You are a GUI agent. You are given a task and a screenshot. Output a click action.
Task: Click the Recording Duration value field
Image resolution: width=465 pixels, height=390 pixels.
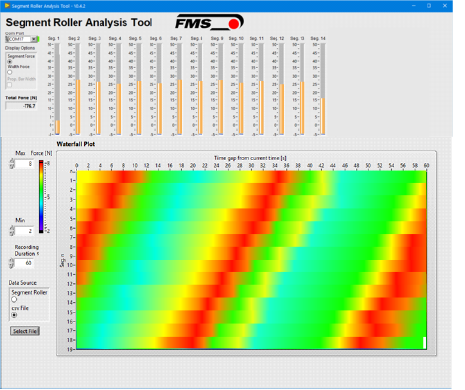24,263
